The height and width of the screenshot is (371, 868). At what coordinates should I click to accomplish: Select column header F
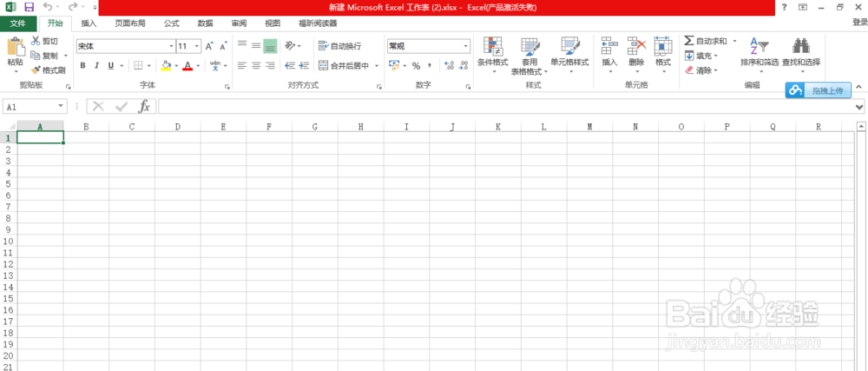(269, 127)
